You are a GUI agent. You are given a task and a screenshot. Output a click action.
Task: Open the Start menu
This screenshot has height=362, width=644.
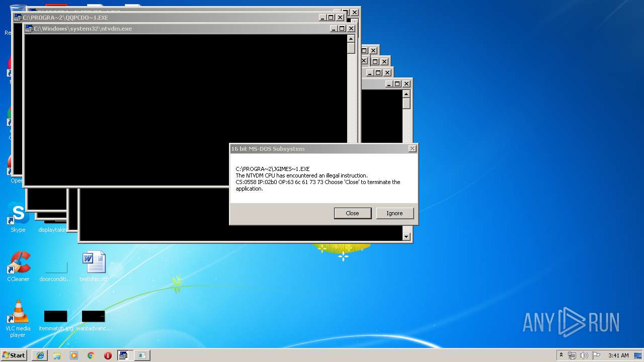point(14,355)
